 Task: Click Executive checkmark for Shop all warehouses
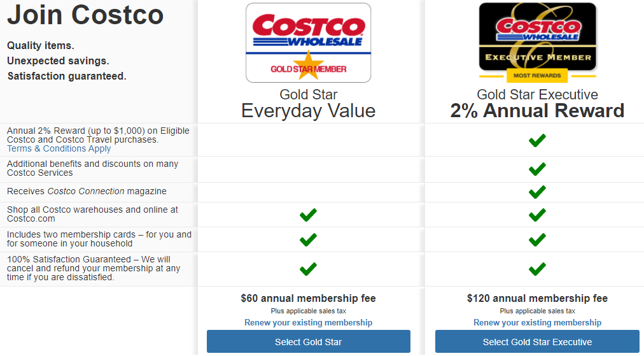coord(537,215)
